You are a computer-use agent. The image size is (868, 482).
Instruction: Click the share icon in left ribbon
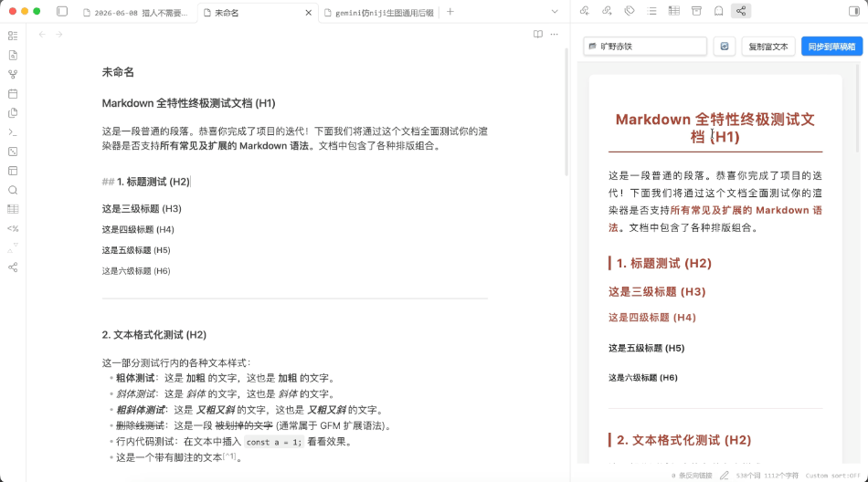coord(13,267)
